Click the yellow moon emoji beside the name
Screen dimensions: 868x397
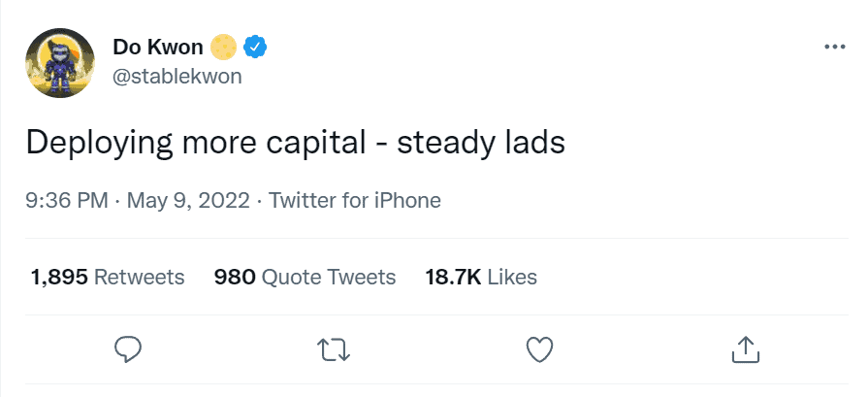[x=226, y=47]
